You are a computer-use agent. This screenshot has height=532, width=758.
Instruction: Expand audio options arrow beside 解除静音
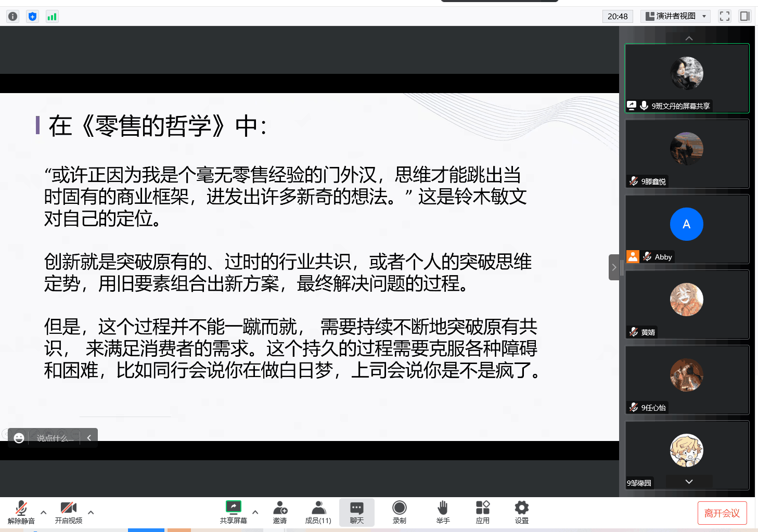pos(44,512)
